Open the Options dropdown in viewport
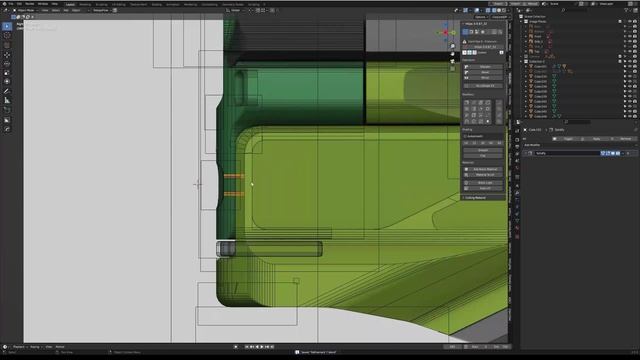The height and width of the screenshot is (360, 640). click(x=482, y=17)
